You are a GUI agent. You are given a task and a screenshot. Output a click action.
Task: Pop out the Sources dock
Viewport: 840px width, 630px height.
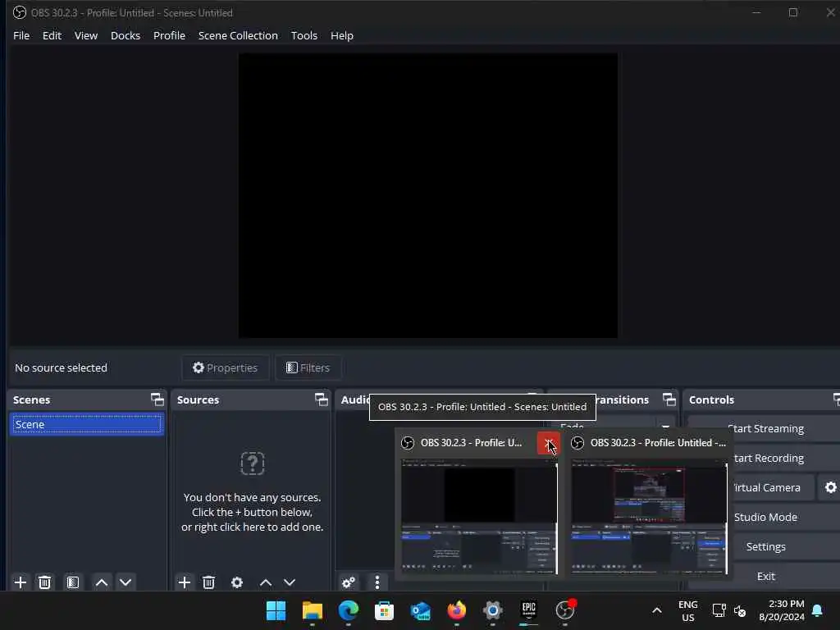(x=321, y=399)
